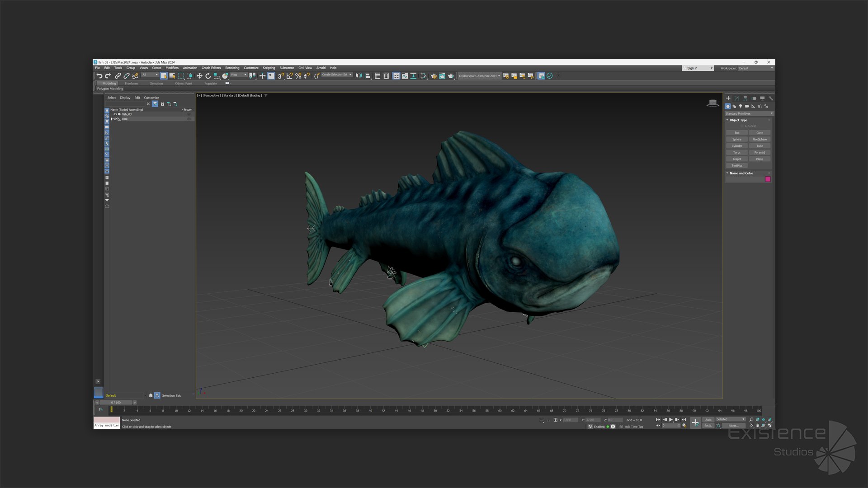Screen dimensions: 868x488
Task: Open the Hierarchy panel tab
Action: [745, 98]
